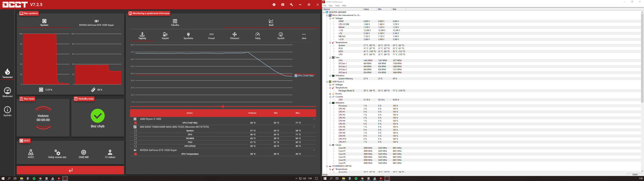Collapse the Fans node in HWMonitor tree
Screen dimensions: 644x181
330,57
